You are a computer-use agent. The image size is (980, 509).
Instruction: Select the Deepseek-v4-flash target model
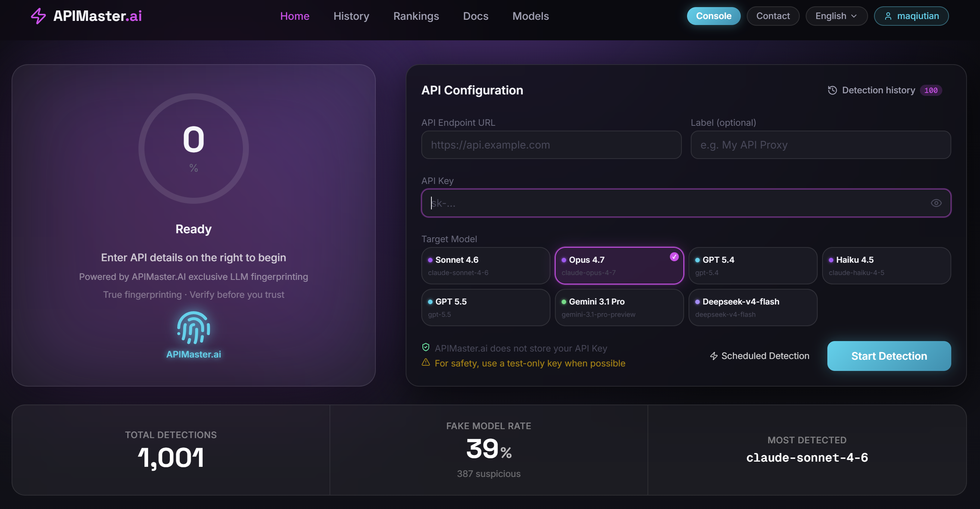point(752,307)
